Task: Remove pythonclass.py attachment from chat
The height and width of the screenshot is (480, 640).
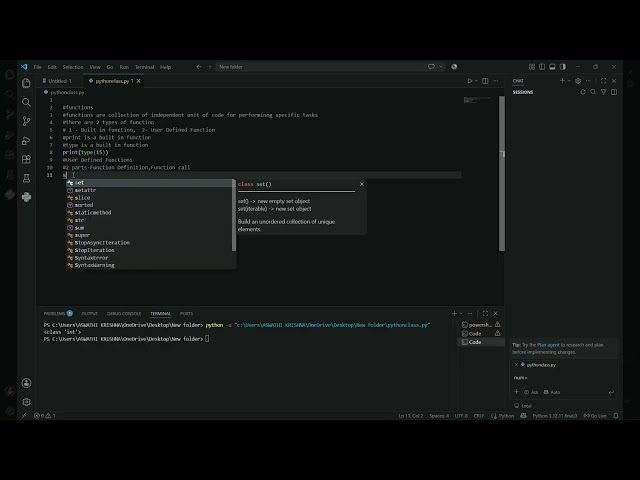Action: [516, 364]
